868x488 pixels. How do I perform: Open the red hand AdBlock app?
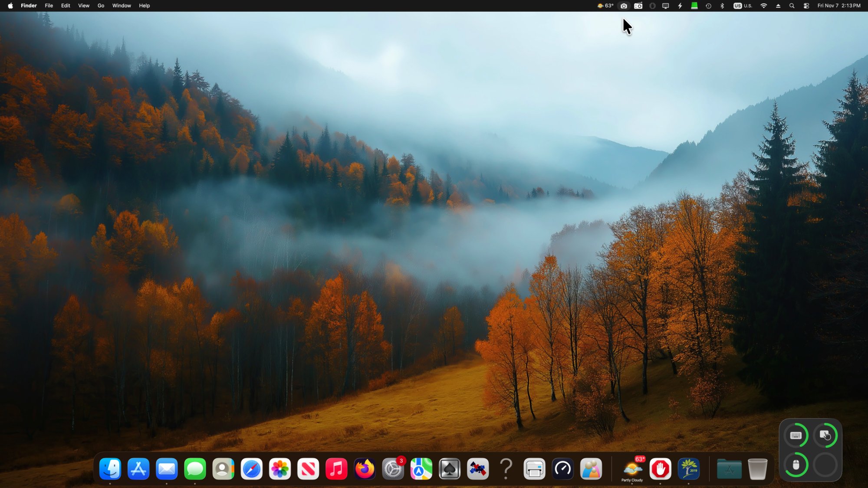(x=661, y=469)
